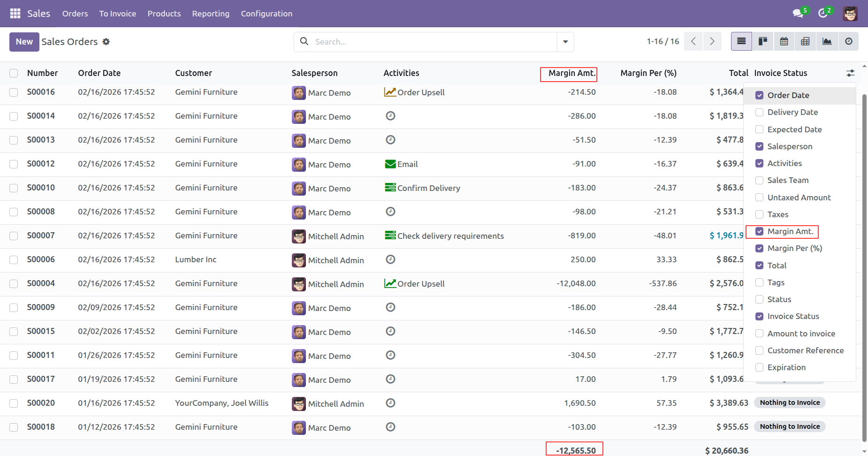Screen dimensions: 868x456
Task: Toggle the optional columns adjust button
Action: 850,73
